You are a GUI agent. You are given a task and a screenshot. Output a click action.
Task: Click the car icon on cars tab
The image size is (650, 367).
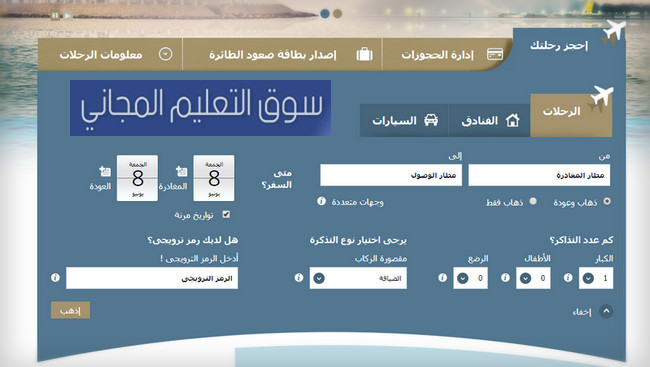tap(431, 120)
